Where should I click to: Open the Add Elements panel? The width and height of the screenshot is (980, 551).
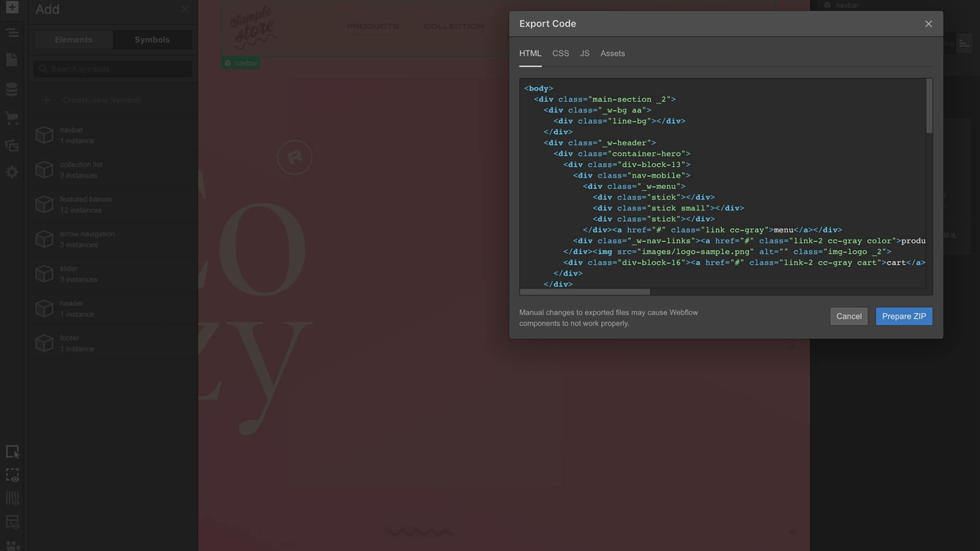pyautogui.click(x=11, y=9)
